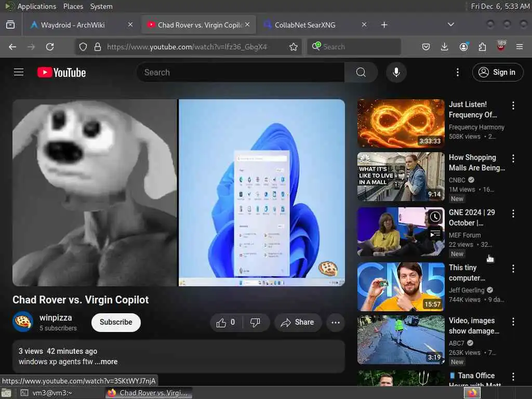Reload the page in Firefox

tap(50, 47)
